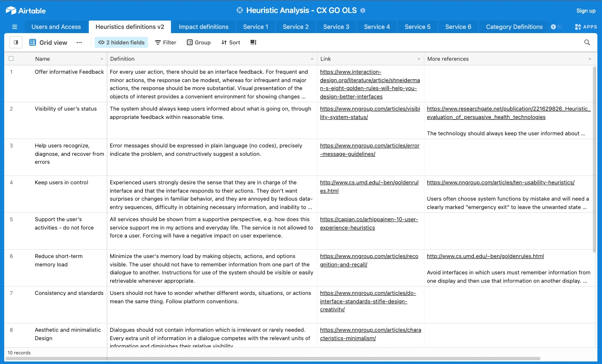Open capian.co user-experience-heuristics link
Screen dimensions: 602x364
(x=369, y=223)
